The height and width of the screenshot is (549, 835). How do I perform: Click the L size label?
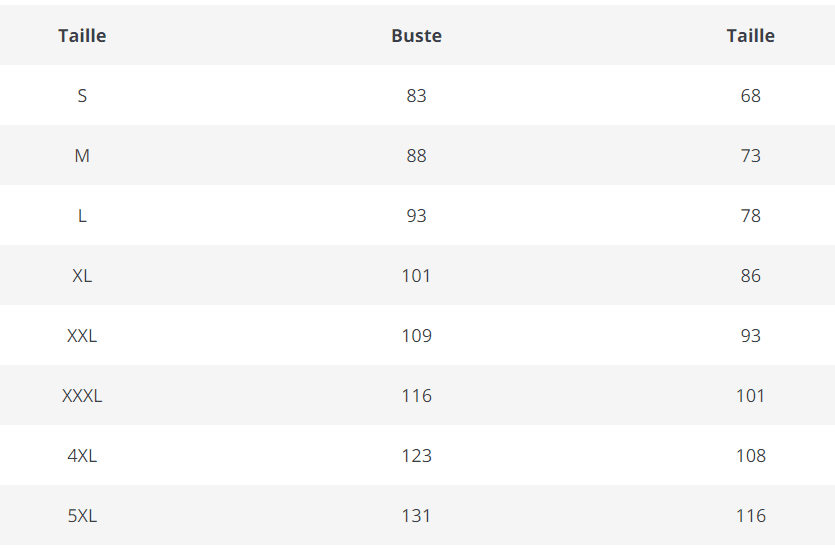coord(82,216)
